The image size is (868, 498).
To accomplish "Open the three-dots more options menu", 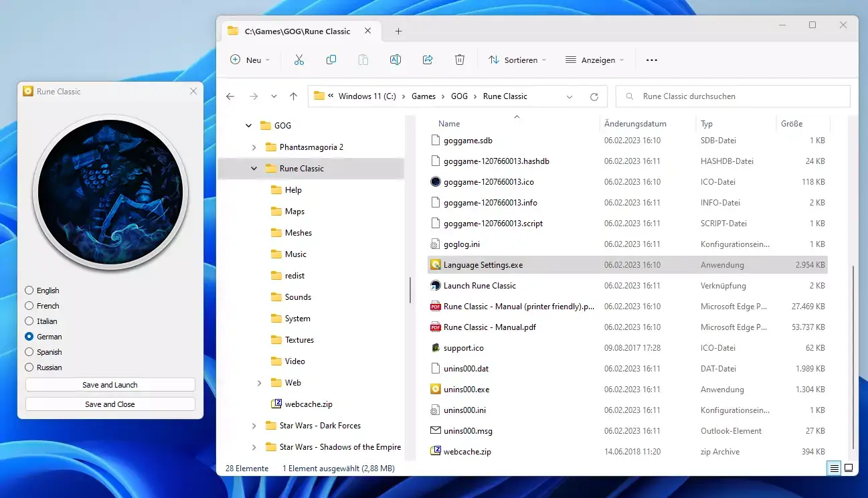I will tap(652, 60).
